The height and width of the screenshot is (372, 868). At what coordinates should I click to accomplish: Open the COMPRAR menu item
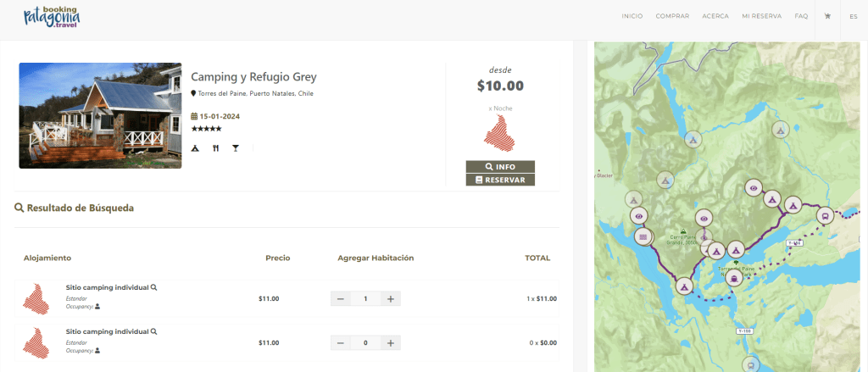(672, 16)
